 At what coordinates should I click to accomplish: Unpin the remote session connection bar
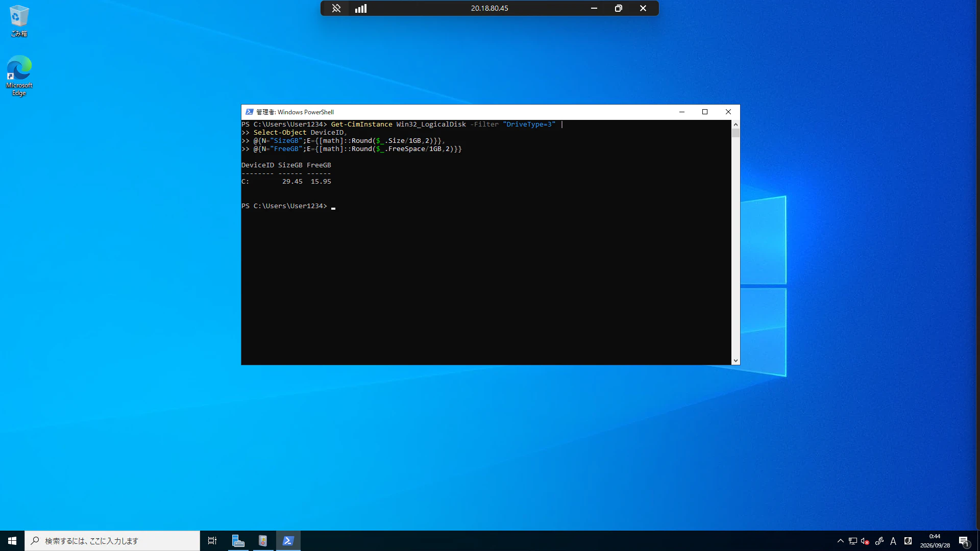click(x=336, y=8)
